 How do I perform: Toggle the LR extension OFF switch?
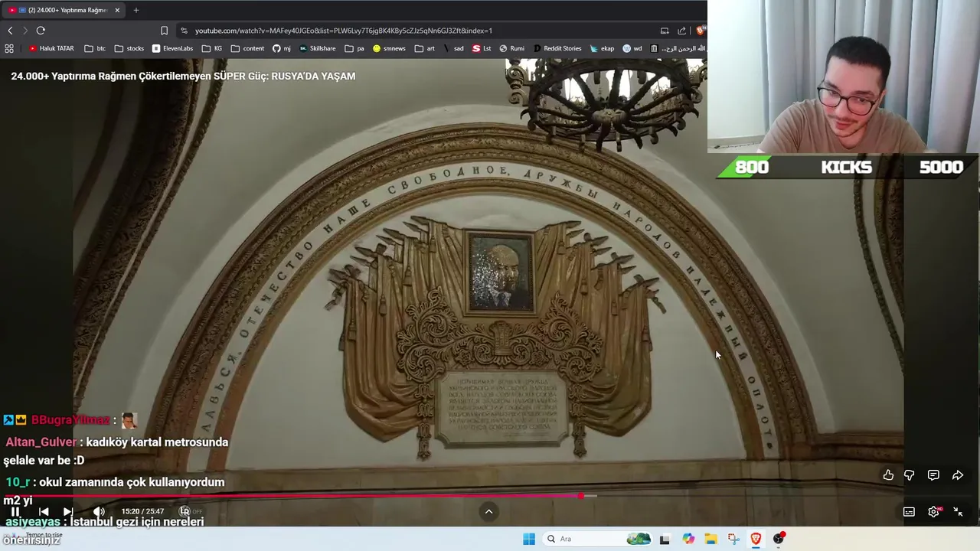tap(191, 511)
